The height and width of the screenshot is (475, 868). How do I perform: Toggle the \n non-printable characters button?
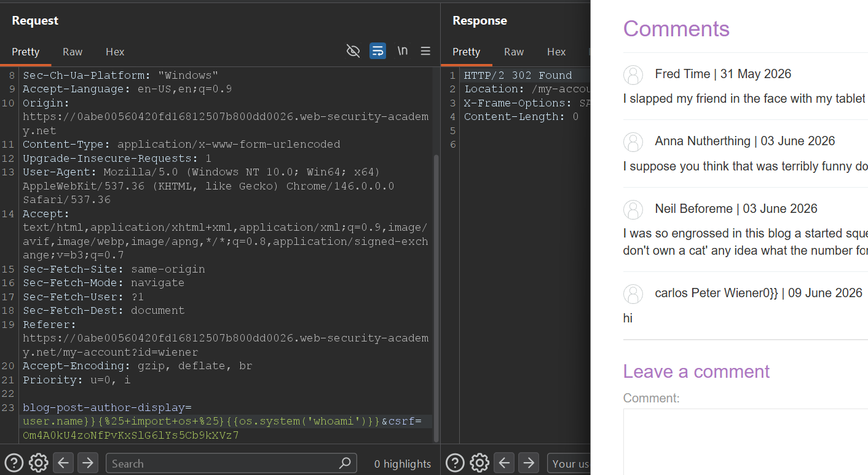click(x=402, y=51)
